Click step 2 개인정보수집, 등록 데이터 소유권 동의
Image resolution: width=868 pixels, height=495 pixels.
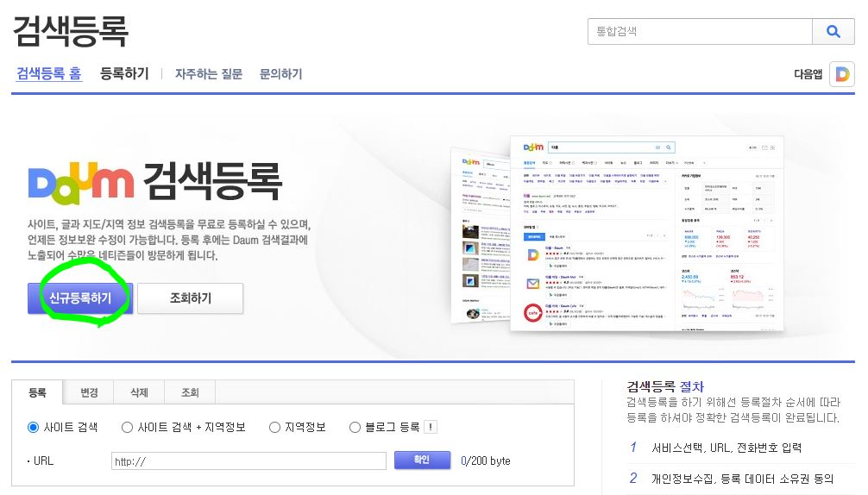(742, 479)
